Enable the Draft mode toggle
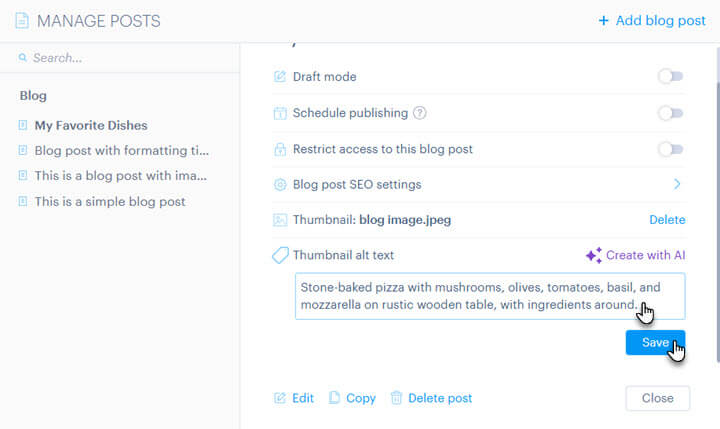 pos(671,76)
